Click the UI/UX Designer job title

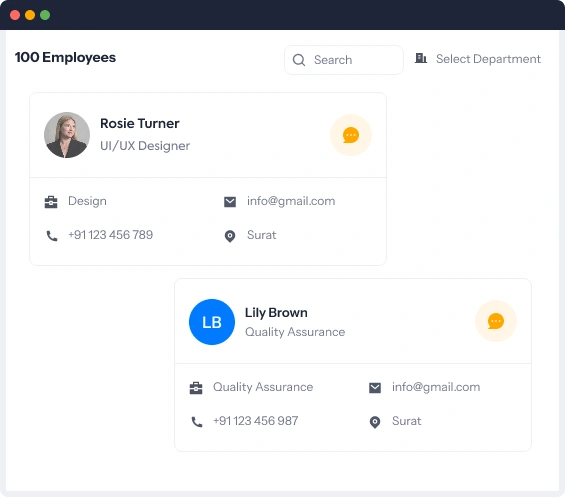[145, 146]
